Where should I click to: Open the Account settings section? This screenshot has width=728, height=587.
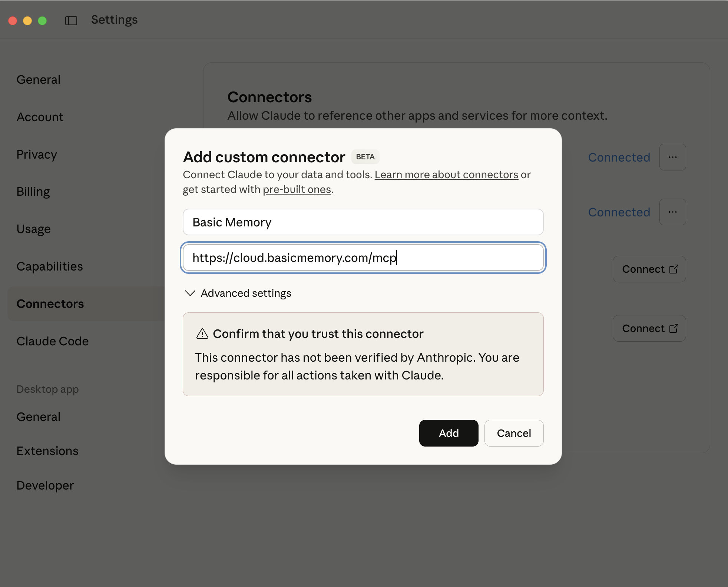click(x=40, y=117)
